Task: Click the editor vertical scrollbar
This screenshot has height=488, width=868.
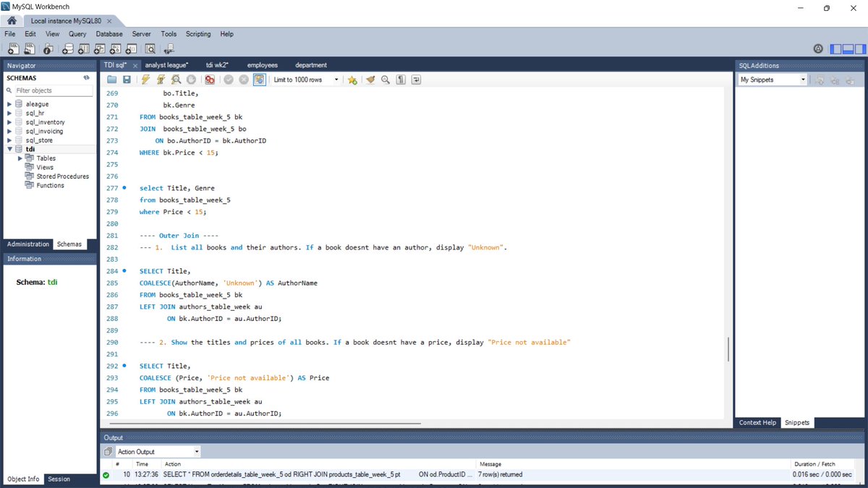Action: [x=728, y=349]
